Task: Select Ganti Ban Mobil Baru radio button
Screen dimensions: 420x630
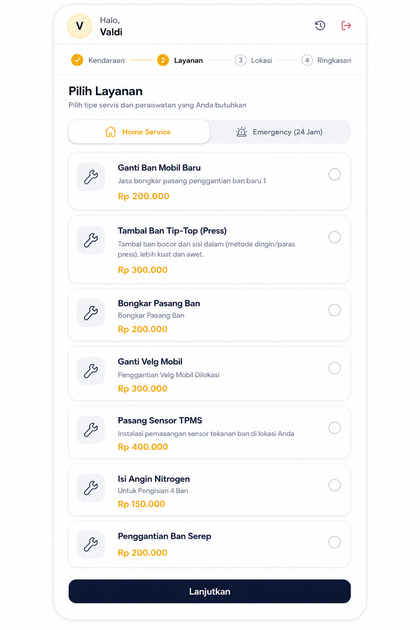Action: (334, 174)
